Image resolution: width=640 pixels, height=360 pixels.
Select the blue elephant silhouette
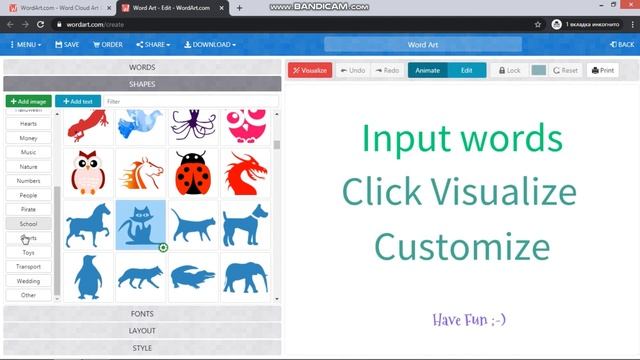pyautogui.click(x=246, y=278)
